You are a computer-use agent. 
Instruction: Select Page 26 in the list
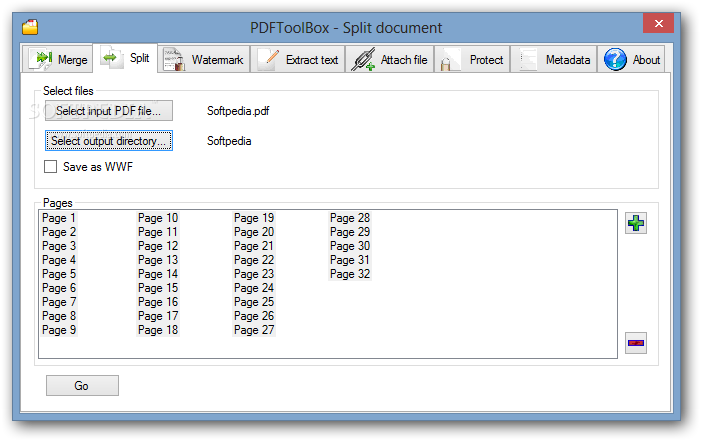click(x=254, y=316)
